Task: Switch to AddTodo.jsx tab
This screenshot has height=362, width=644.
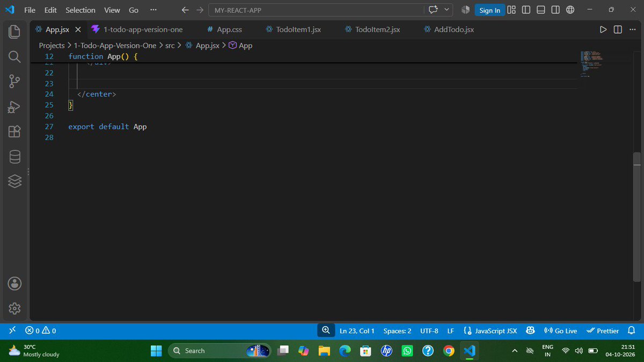Action: tap(453, 29)
